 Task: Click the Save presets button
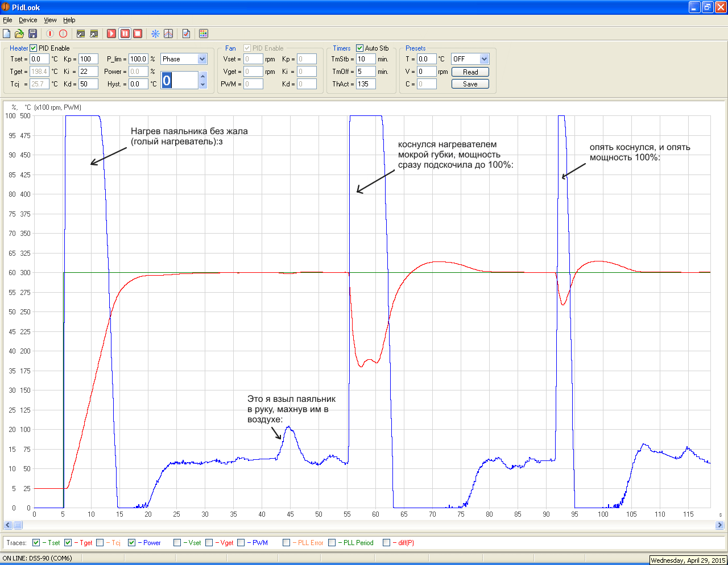click(470, 84)
